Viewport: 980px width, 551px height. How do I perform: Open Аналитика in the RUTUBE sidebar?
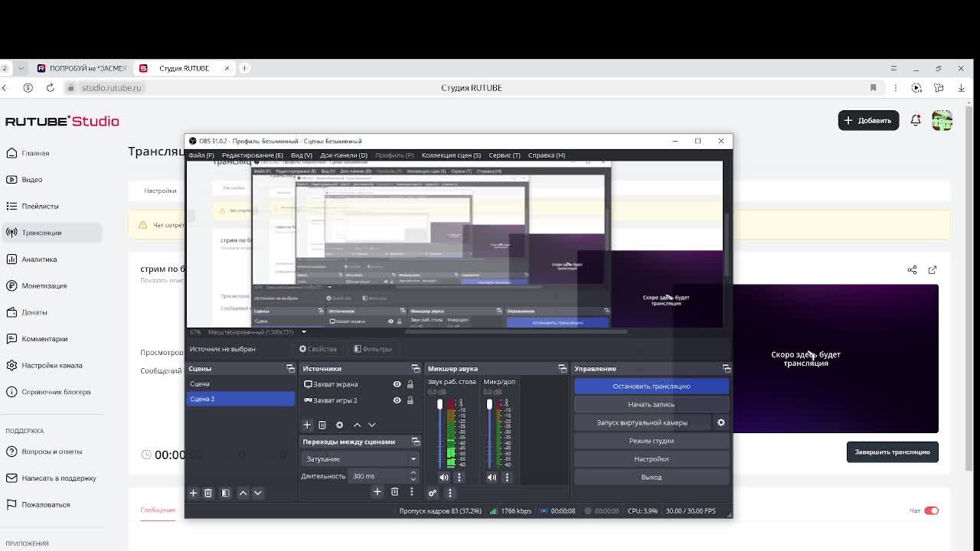click(39, 259)
